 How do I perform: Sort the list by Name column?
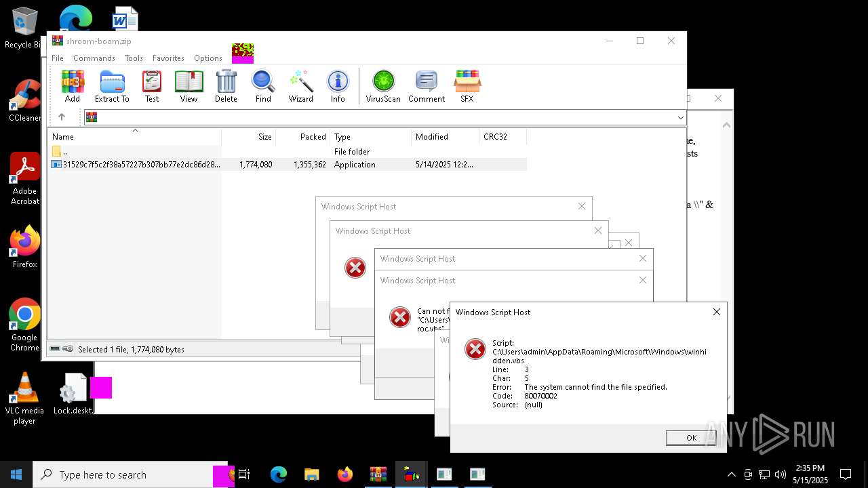click(x=134, y=137)
